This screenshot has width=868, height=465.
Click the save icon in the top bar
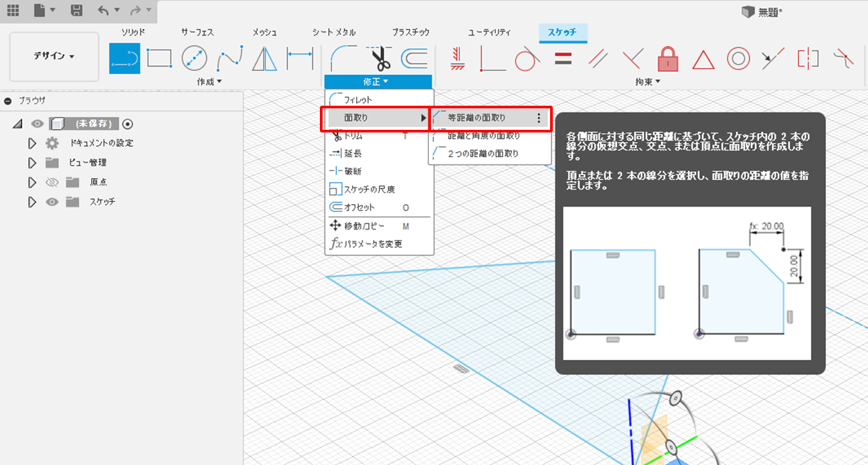pyautogui.click(x=76, y=10)
